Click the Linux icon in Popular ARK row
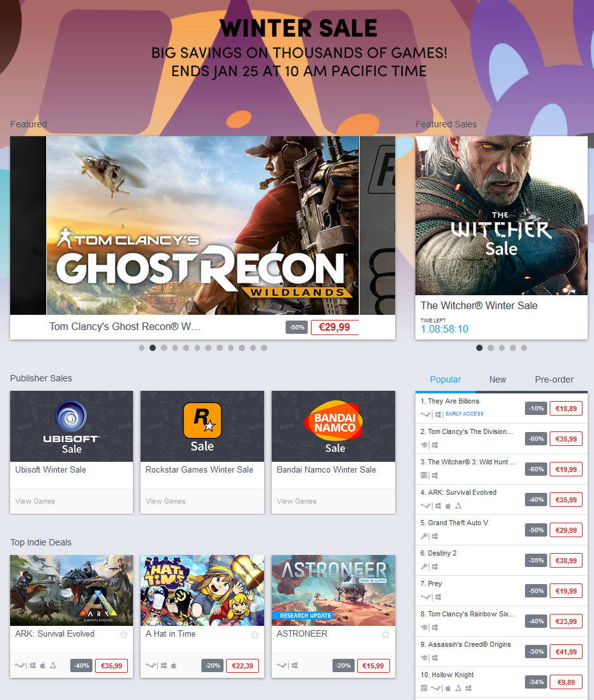The height and width of the screenshot is (700, 594). (458, 506)
